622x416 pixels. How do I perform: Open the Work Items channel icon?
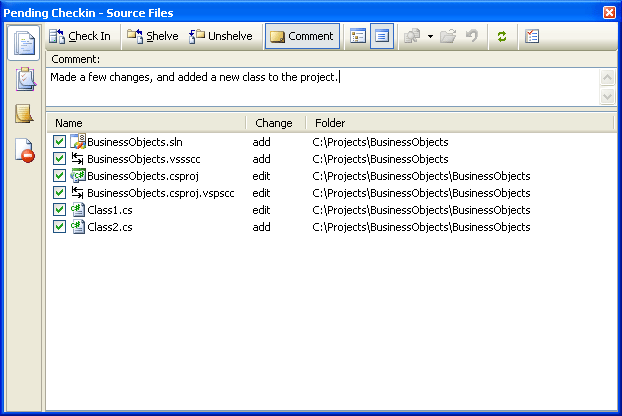23,80
